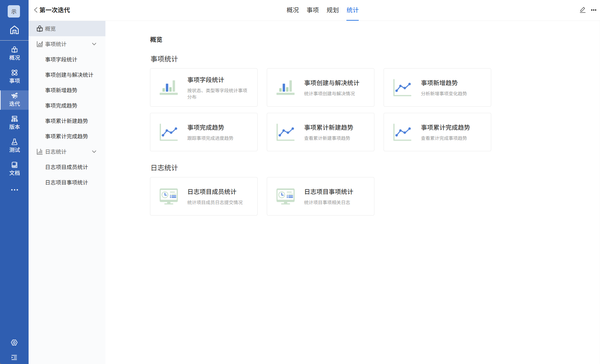Viewport: 600px width, 364px height.
Task: Select 事项新增趋势 in the left tree
Action: 61,90
